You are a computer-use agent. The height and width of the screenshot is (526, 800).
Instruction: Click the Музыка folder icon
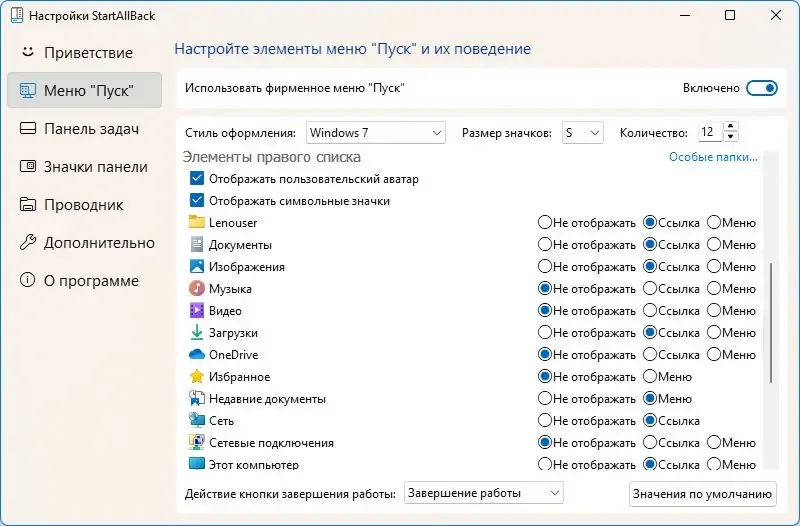click(x=196, y=289)
